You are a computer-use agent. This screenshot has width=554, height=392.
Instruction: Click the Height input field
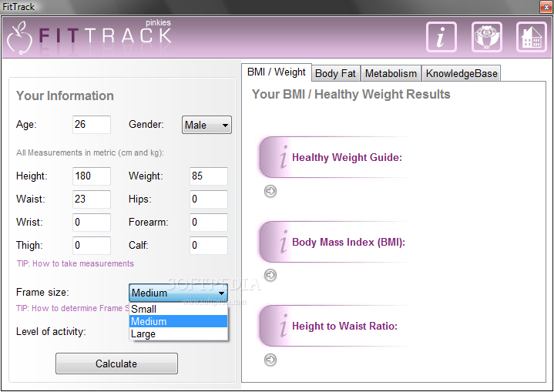pyautogui.click(x=92, y=176)
